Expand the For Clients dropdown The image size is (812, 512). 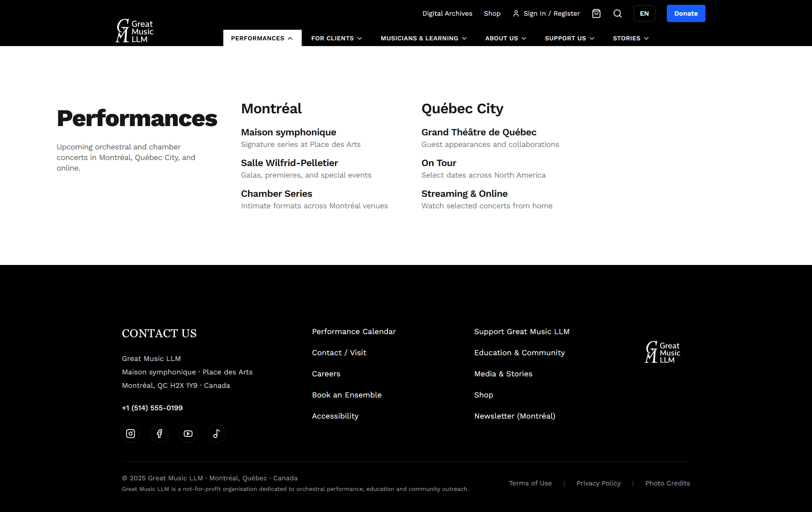point(336,38)
